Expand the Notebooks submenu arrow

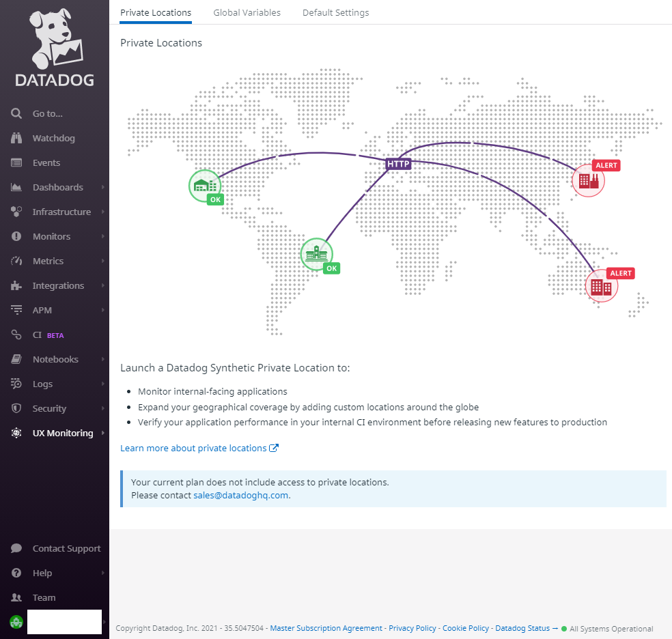[x=103, y=359]
